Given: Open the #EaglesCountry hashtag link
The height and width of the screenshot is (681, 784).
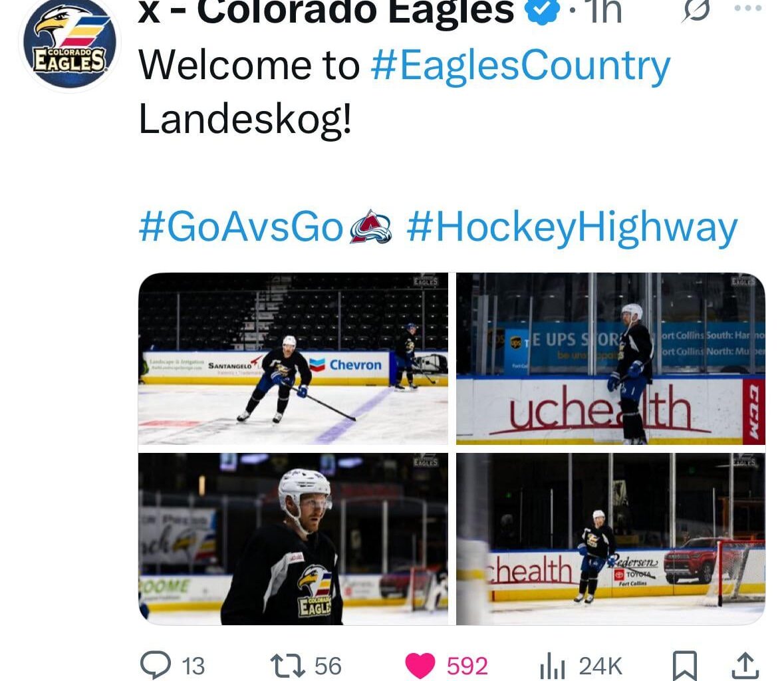Looking at the screenshot, I should tap(520, 66).
